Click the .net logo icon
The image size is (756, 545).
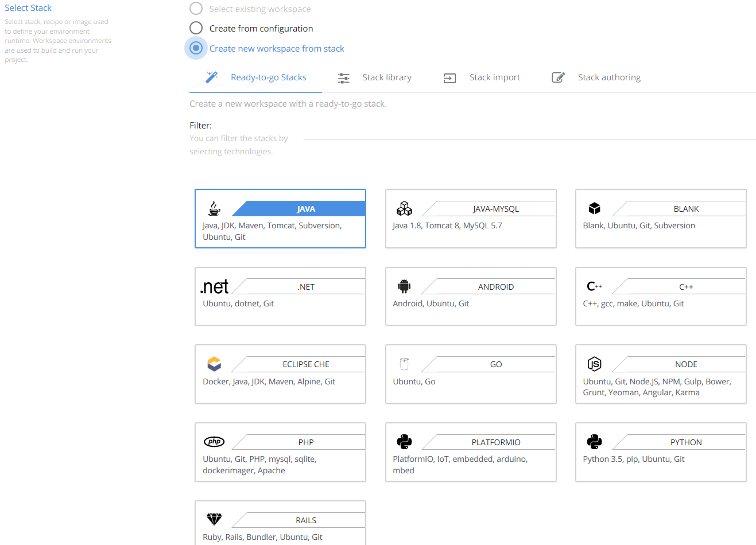pos(214,286)
